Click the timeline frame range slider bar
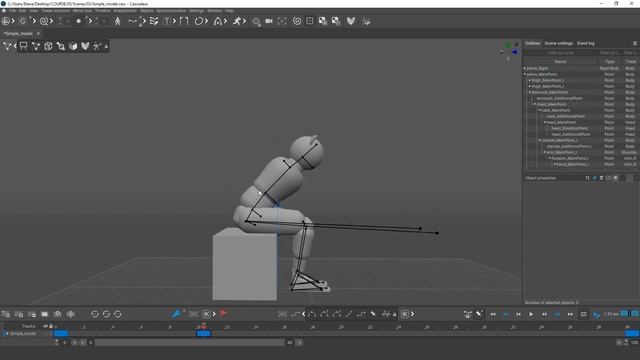640x360 pixels. [189, 342]
